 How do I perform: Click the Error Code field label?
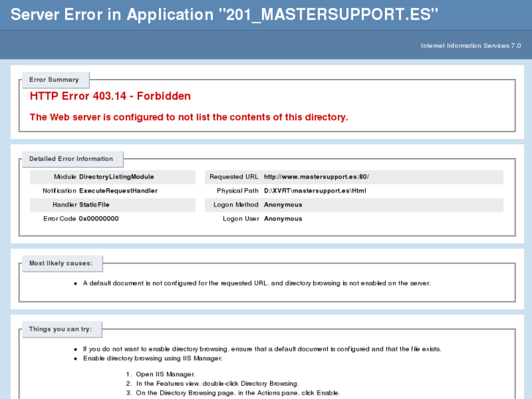[x=59, y=218]
